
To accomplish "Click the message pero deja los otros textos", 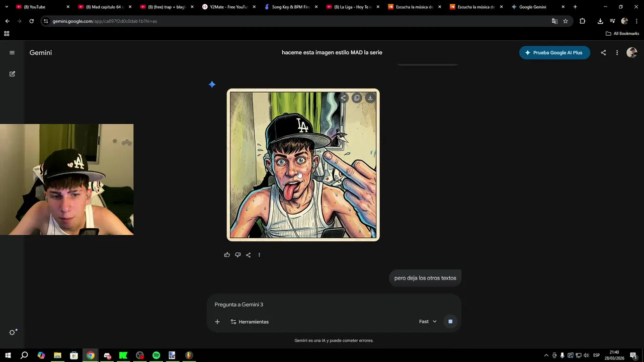I will 425,278.
